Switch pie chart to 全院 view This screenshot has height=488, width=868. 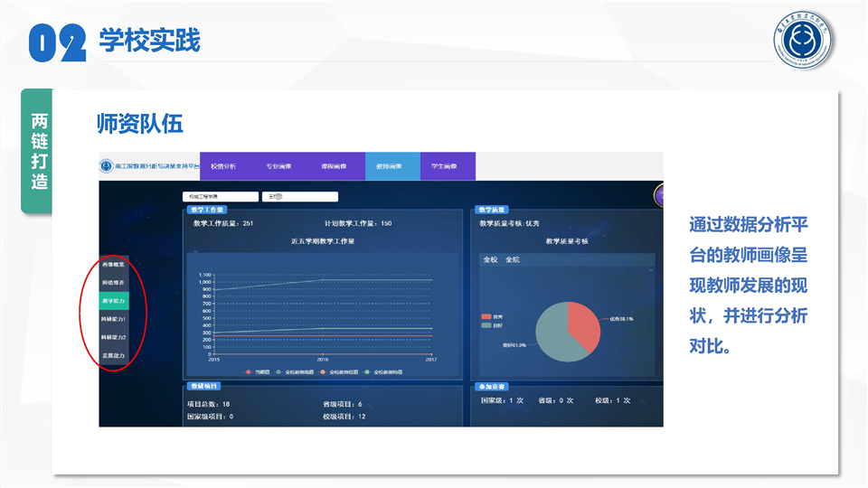pos(512,259)
